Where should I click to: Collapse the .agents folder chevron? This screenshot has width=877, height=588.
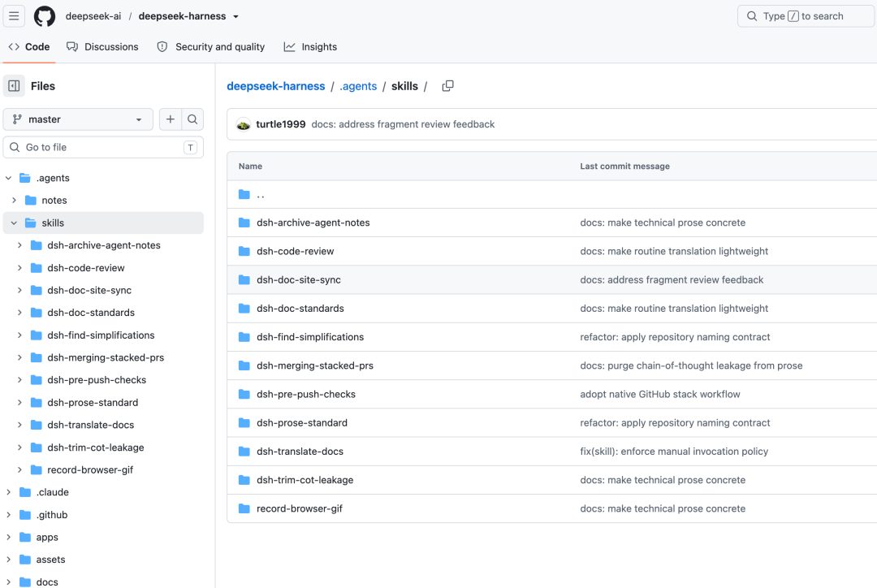(8, 178)
